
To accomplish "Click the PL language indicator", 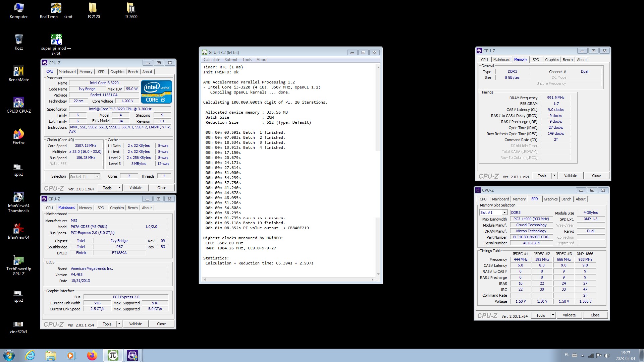I will pyautogui.click(x=567, y=355).
